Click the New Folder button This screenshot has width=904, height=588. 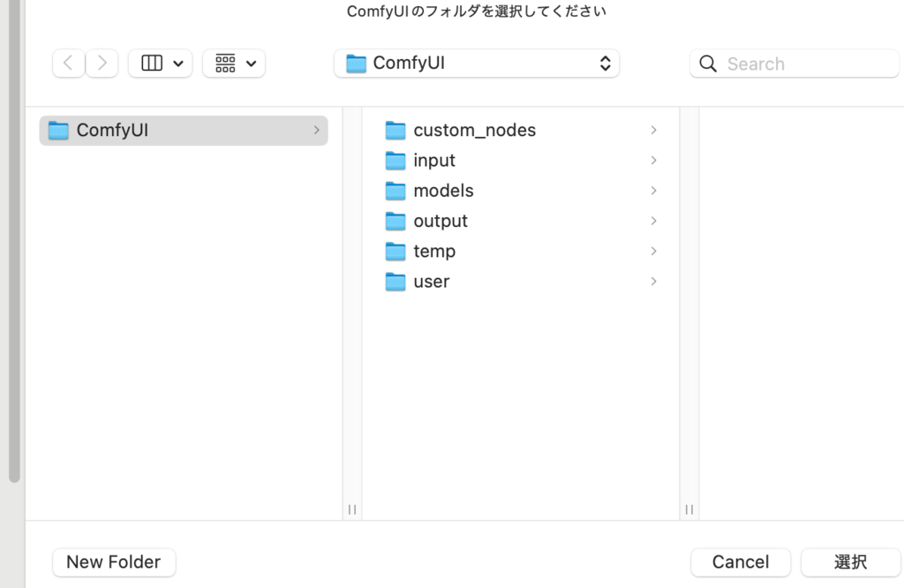[114, 562]
